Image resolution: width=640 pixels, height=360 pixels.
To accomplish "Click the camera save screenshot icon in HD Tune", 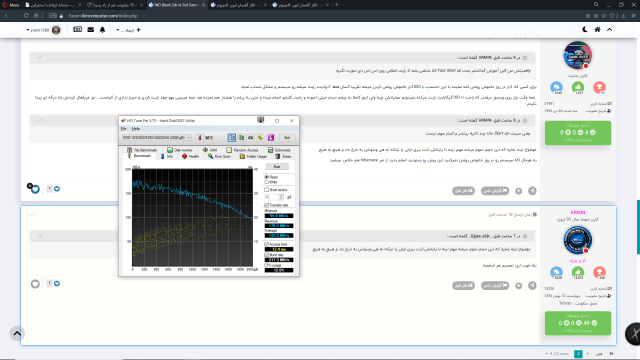I will point(251,138).
